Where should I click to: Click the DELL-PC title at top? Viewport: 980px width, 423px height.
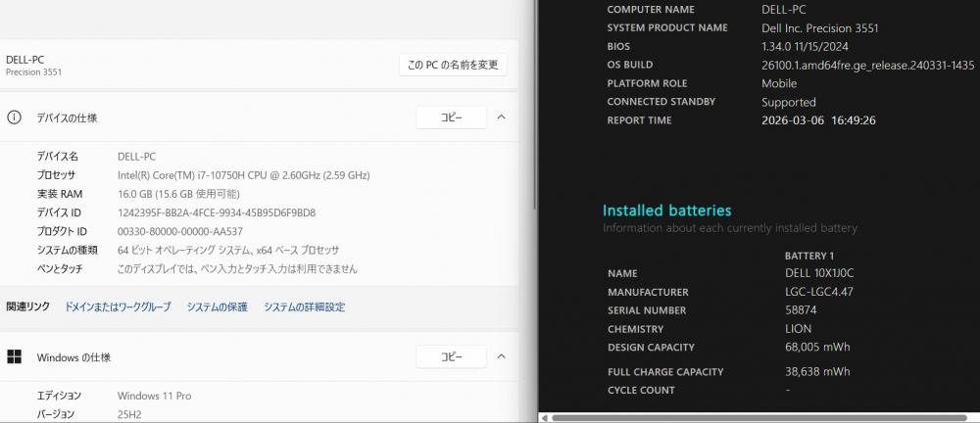point(25,60)
